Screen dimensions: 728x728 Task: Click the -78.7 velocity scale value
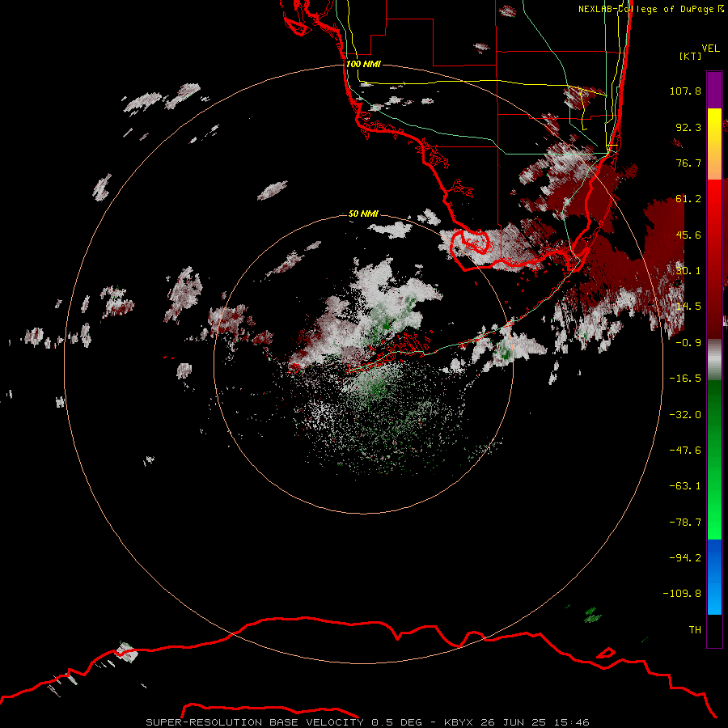pyautogui.click(x=685, y=523)
